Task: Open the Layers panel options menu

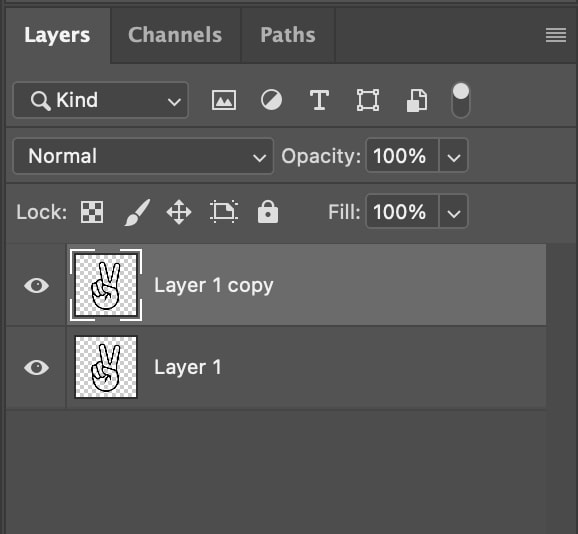Action: (556, 35)
